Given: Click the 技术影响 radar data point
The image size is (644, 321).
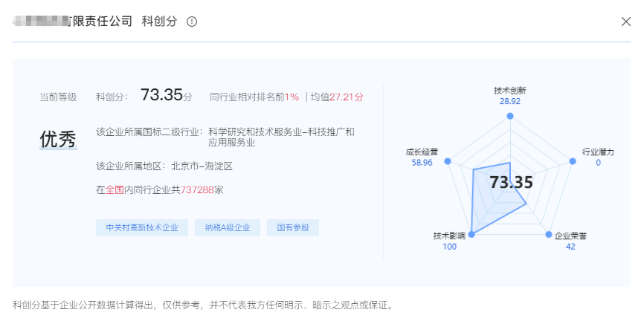Looking at the screenshot, I should pyautogui.click(x=471, y=235).
